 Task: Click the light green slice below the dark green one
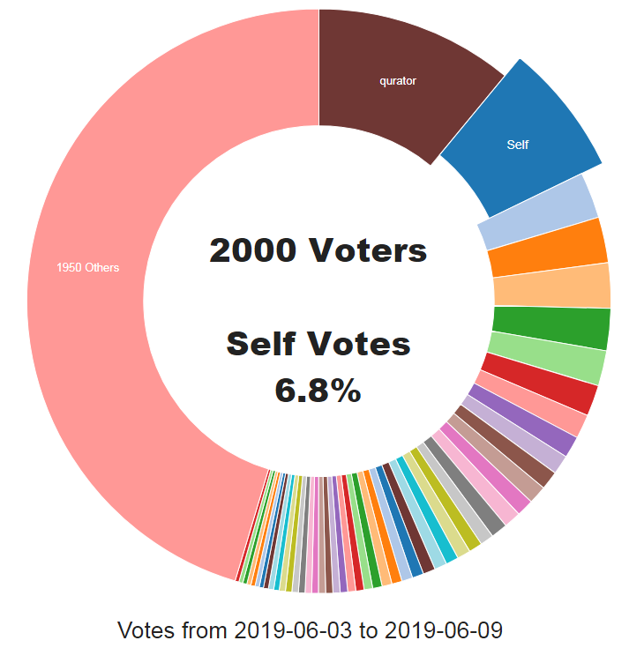(x=546, y=357)
